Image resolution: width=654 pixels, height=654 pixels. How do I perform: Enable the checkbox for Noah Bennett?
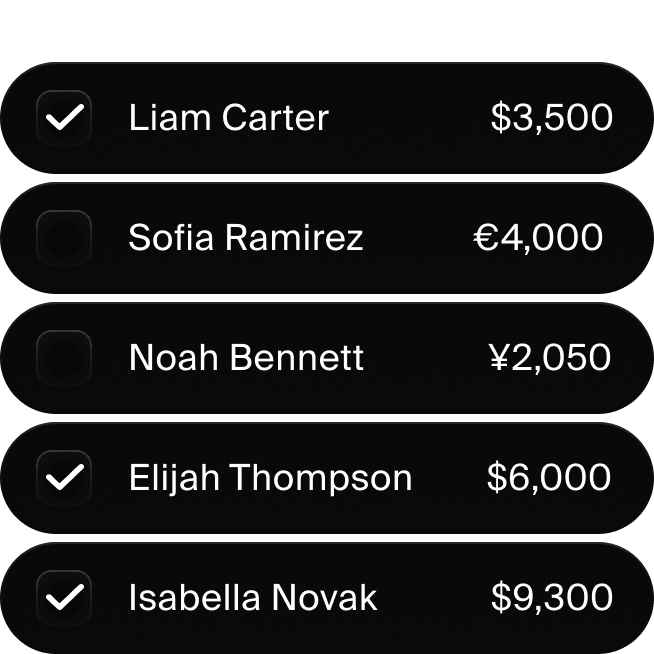click(x=64, y=358)
